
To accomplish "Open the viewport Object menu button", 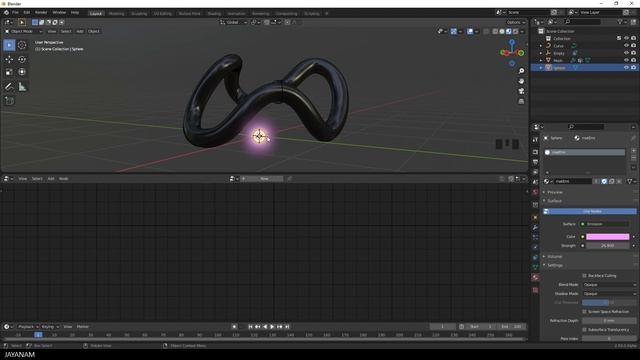I will (93, 31).
